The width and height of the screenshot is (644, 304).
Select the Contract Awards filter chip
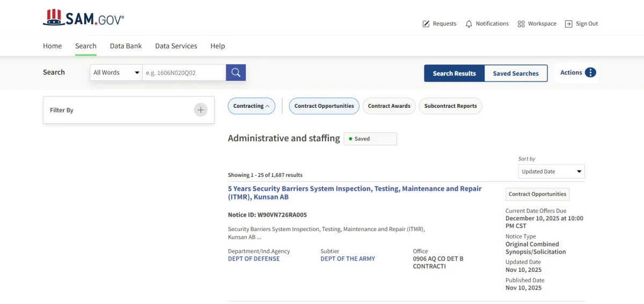pyautogui.click(x=389, y=106)
